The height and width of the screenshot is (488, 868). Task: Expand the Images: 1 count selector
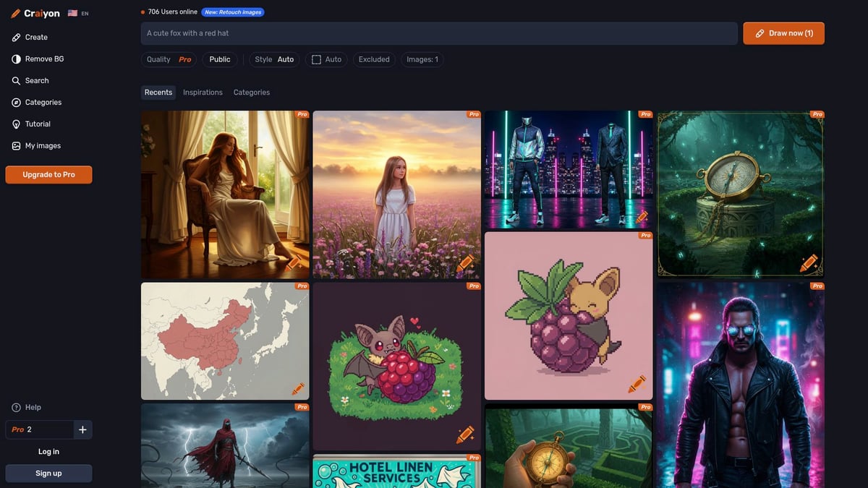point(422,59)
